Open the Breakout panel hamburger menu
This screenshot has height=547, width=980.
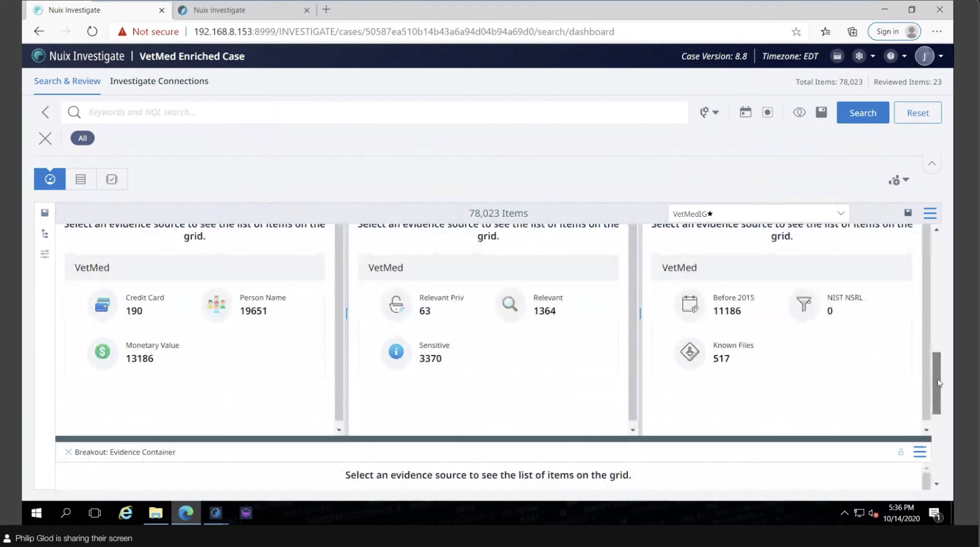pos(920,452)
